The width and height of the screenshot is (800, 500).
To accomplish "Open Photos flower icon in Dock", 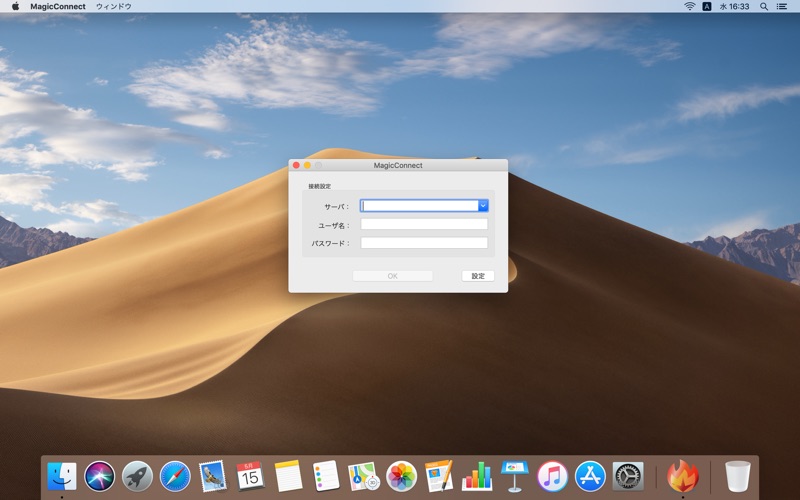I will 402,476.
